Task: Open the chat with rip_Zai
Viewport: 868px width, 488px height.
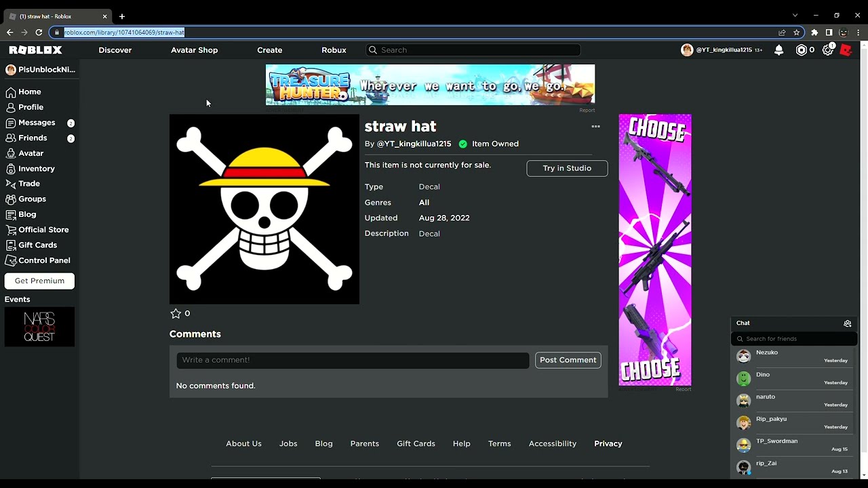Action: pyautogui.click(x=793, y=467)
